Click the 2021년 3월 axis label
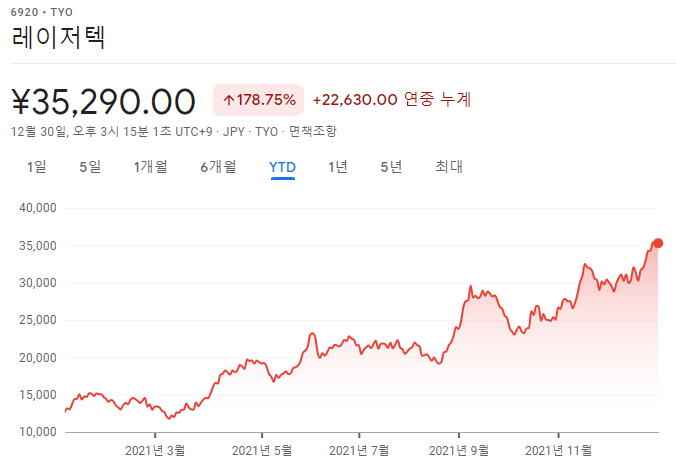The image size is (676, 467). (155, 451)
